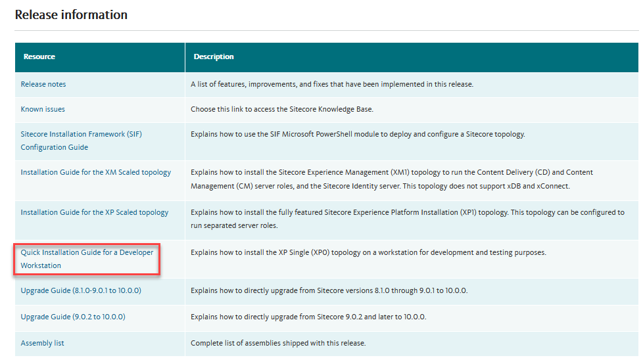Click the Description column header
The width and height of the screenshot is (643, 364).
click(x=213, y=57)
